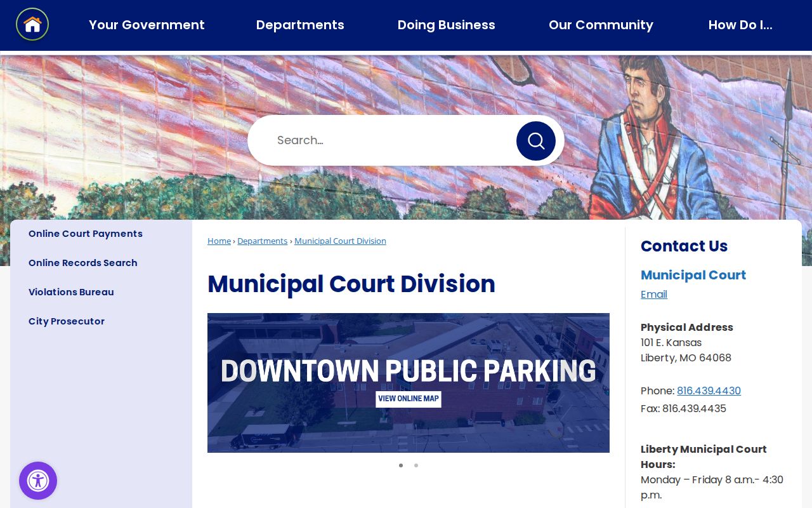Open Our Community menu
Image resolution: width=812 pixels, height=508 pixels.
(x=601, y=25)
